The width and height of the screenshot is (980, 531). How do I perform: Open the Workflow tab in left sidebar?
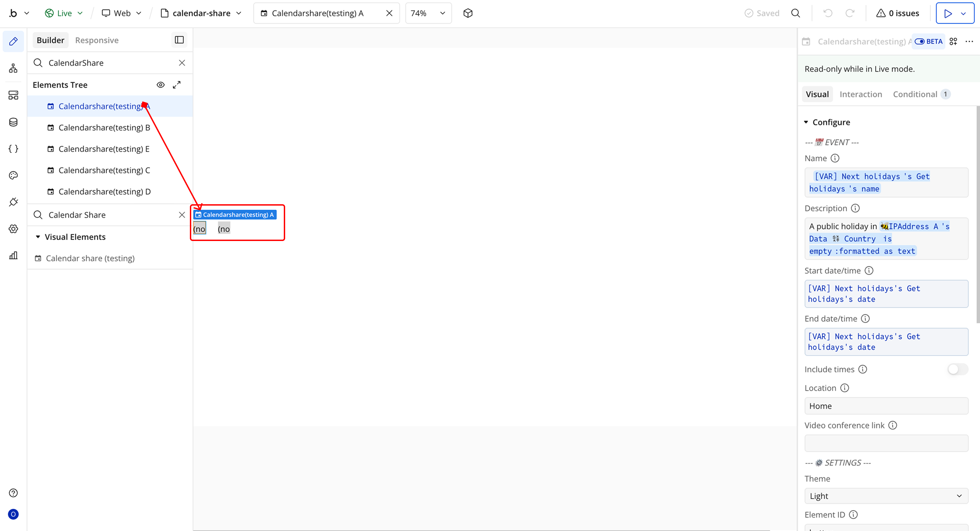coord(13,68)
